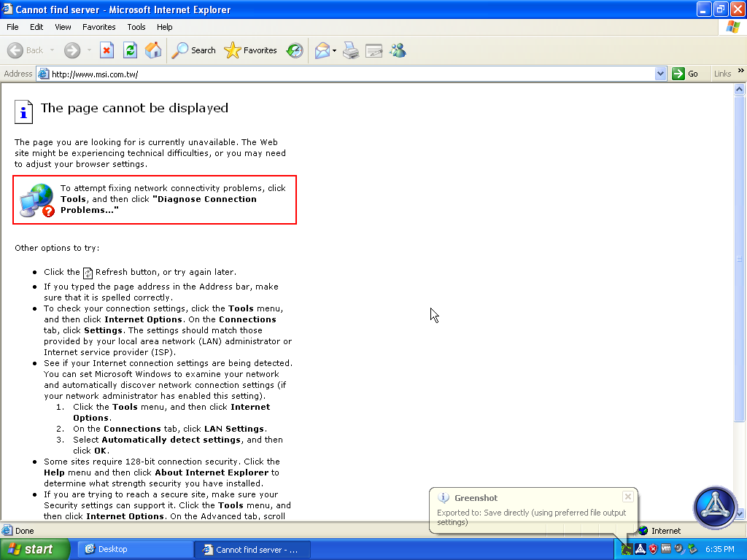The image size is (747, 560).
Task: Expand the Forward button history dropdown
Action: pyautogui.click(x=89, y=50)
